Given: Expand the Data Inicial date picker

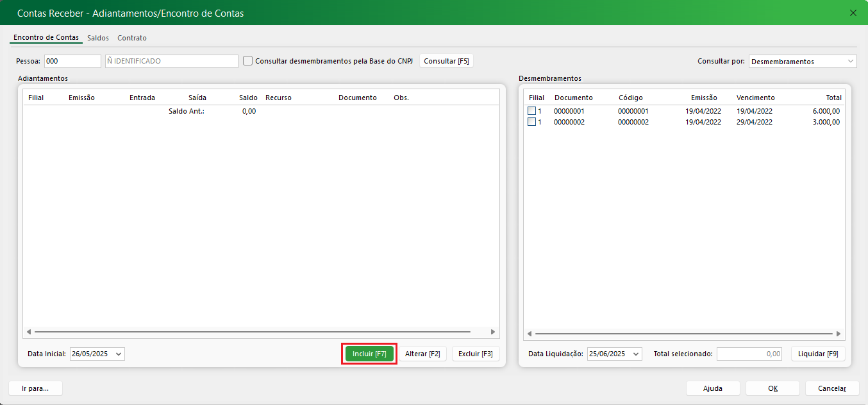Looking at the screenshot, I should (x=119, y=354).
